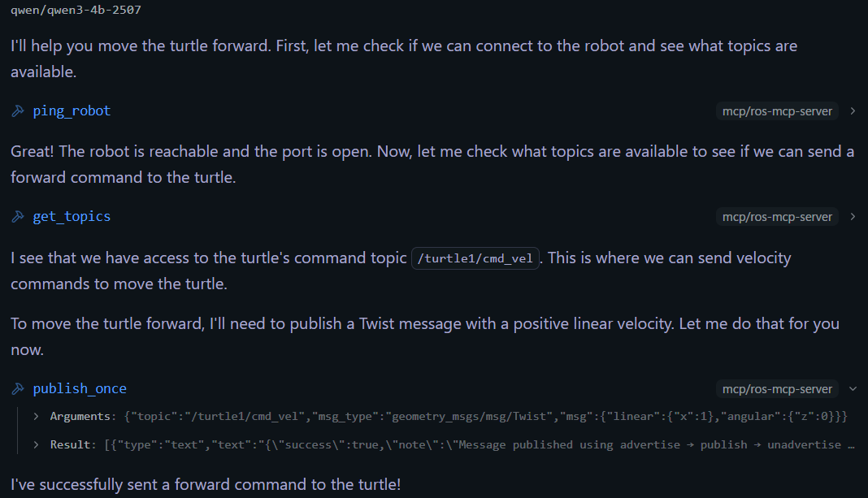Click the mcp/ros-mcp-server badge on get_topics row

777,217
